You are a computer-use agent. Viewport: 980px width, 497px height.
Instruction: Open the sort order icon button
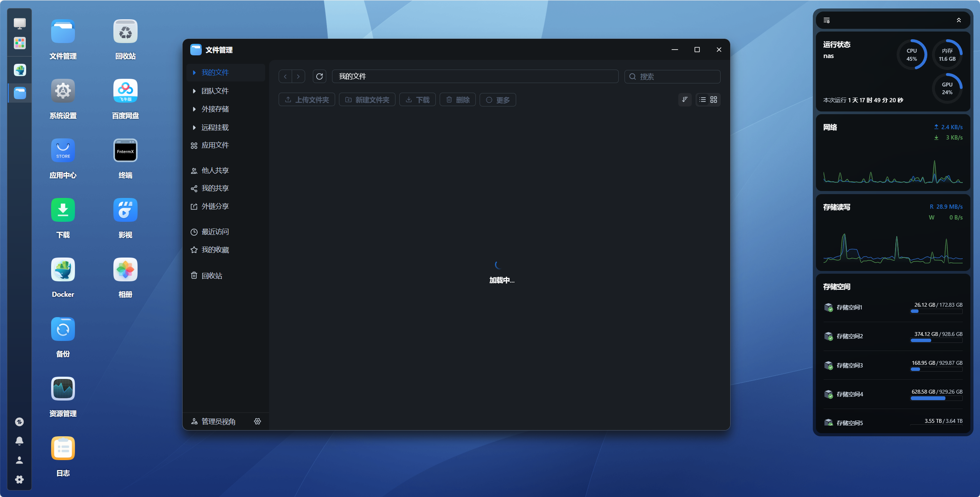point(684,100)
